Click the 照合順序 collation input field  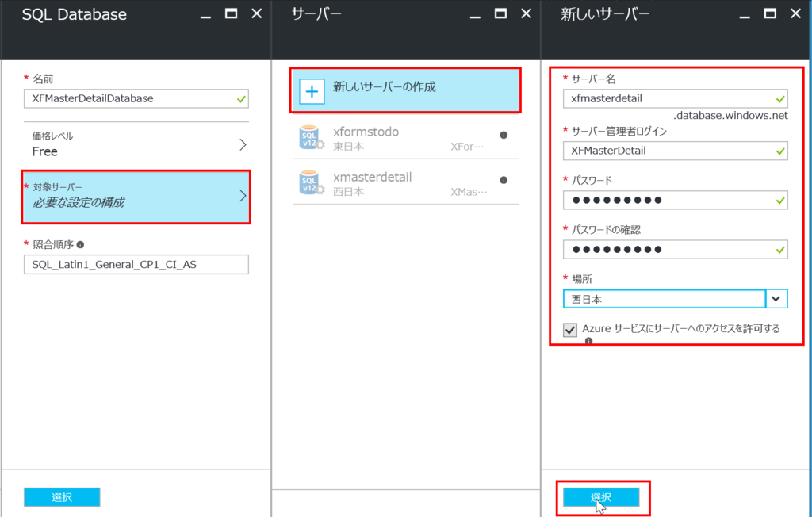click(136, 265)
